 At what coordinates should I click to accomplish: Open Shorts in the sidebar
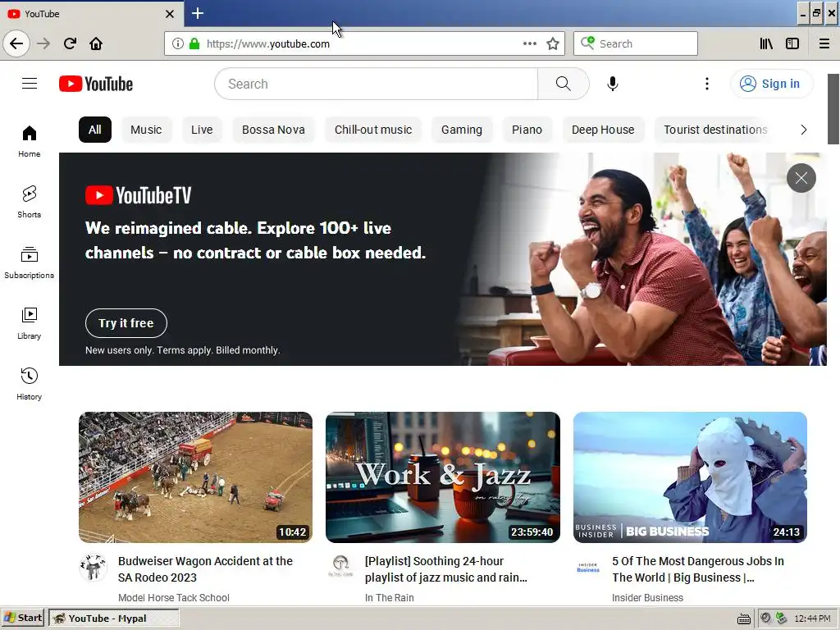[30, 202]
